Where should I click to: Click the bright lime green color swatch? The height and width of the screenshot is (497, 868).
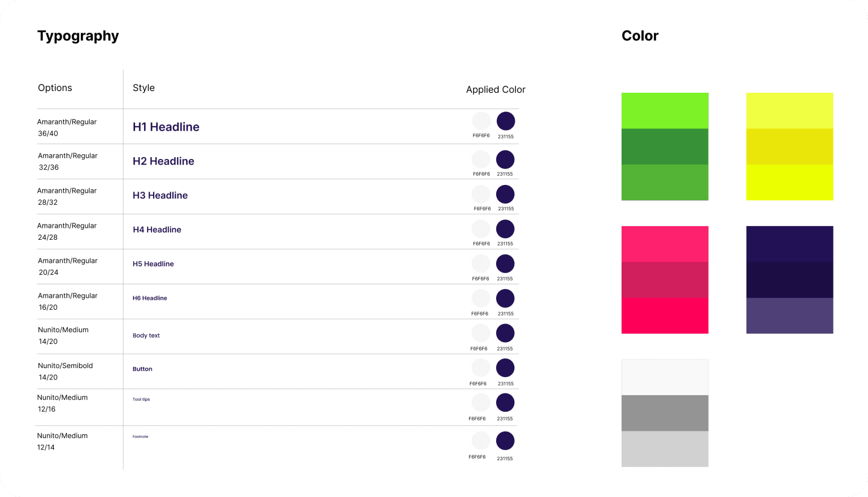pyautogui.click(x=665, y=111)
